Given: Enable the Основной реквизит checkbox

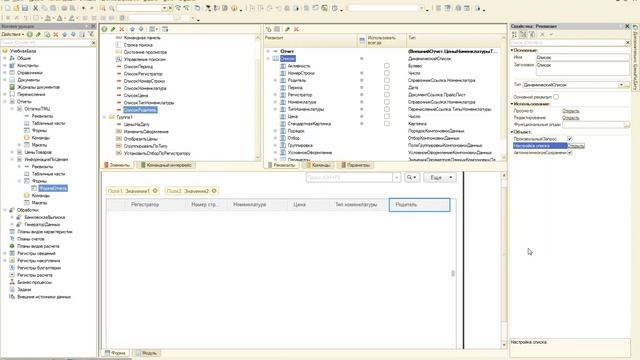Looking at the screenshot, I should tap(556, 97).
